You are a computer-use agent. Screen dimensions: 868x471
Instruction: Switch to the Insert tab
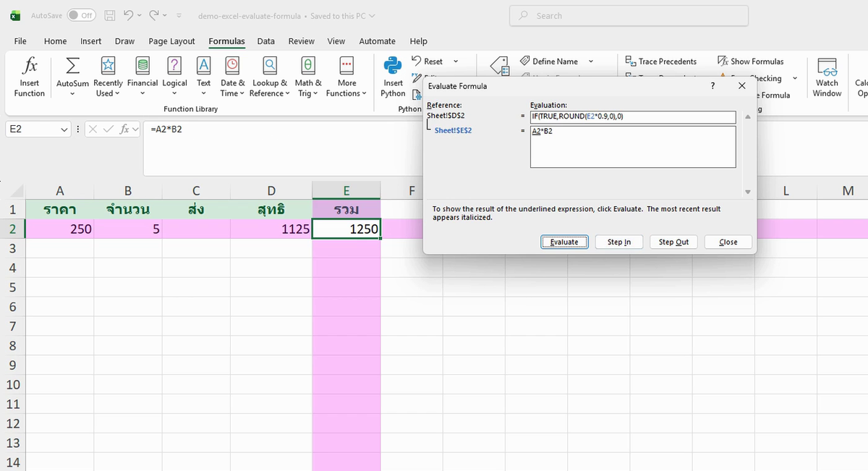pos(90,41)
